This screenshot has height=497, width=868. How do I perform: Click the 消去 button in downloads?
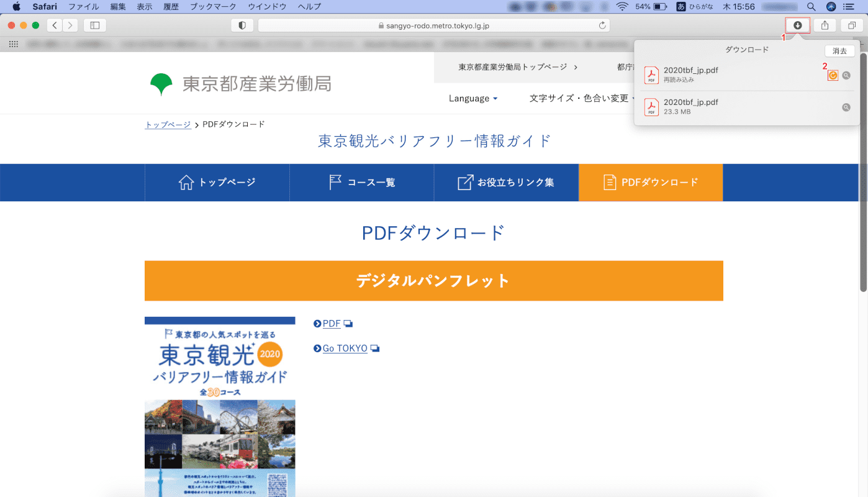[x=839, y=51]
